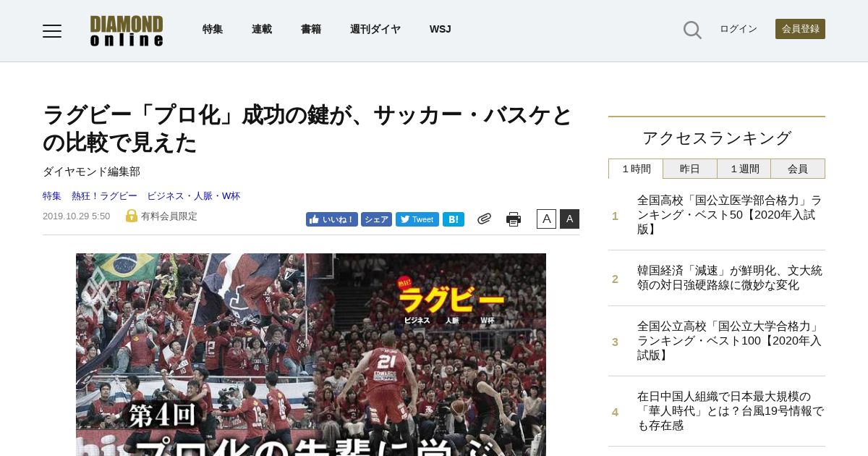Open the 週刊ダイヤ menu item
This screenshot has width=868, height=456.
point(375,29)
